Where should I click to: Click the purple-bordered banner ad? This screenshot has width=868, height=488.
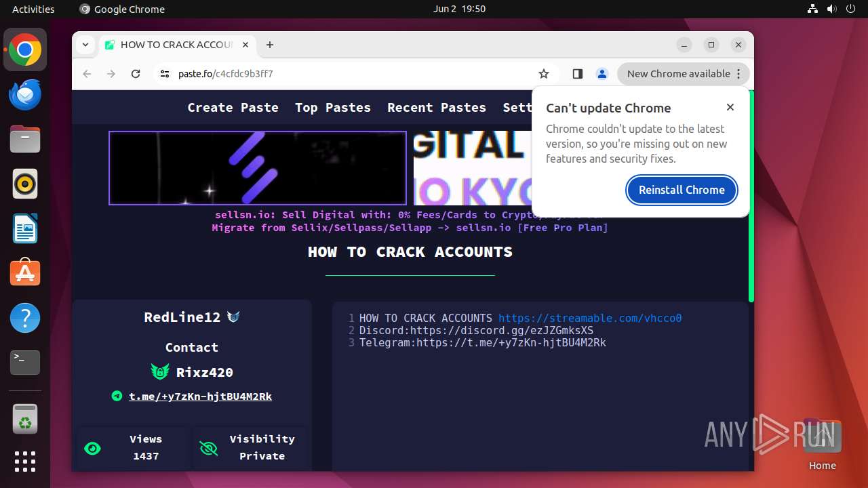coord(258,168)
